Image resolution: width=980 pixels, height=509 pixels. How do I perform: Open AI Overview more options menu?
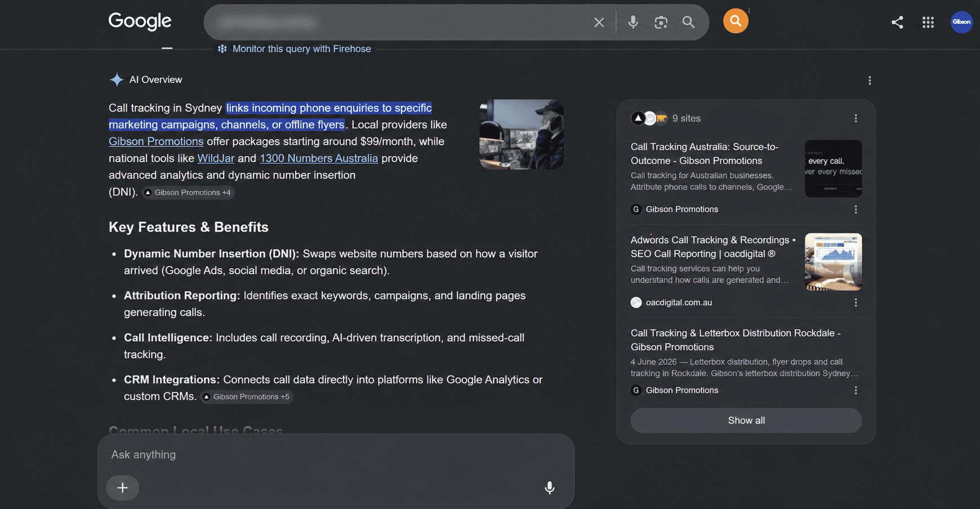[x=870, y=81]
